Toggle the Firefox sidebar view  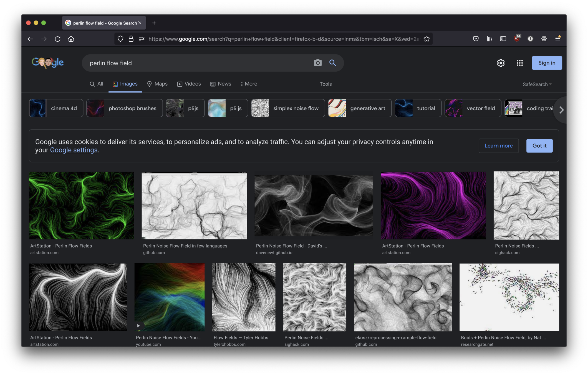coord(503,39)
